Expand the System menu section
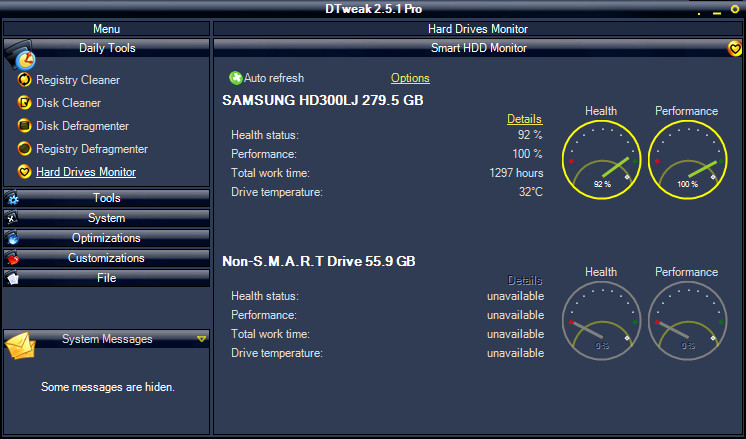746x439 pixels. point(107,218)
